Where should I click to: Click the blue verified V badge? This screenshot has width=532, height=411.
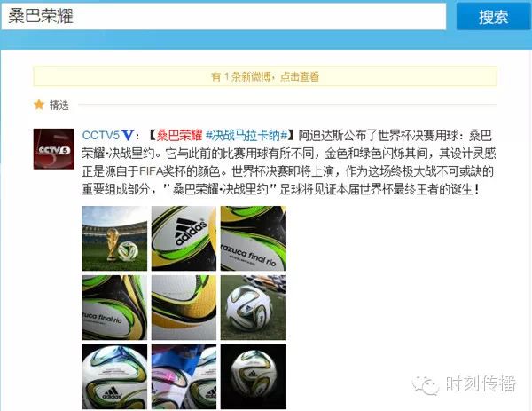point(128,136)
